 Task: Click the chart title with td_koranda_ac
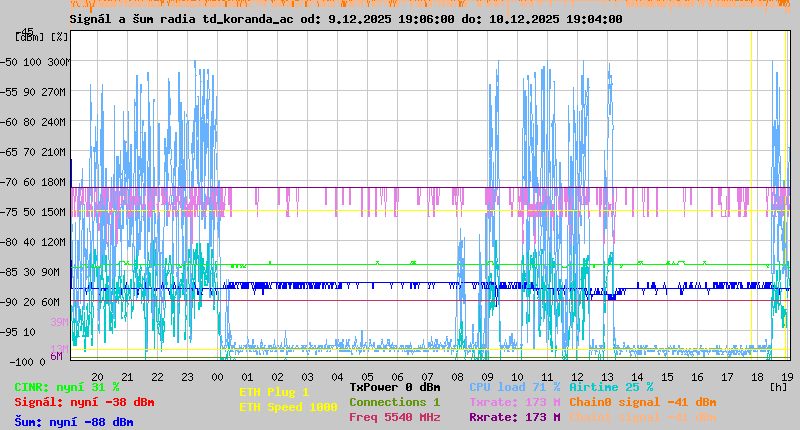[x=346, y=18]
